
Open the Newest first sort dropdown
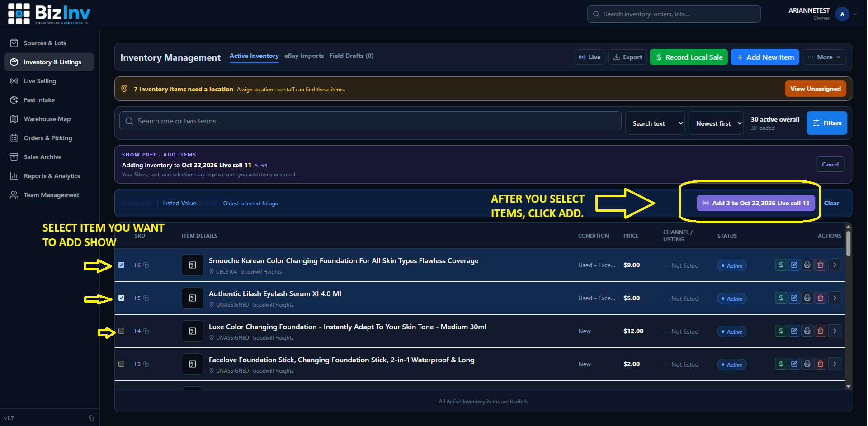(x=716, y=123)
